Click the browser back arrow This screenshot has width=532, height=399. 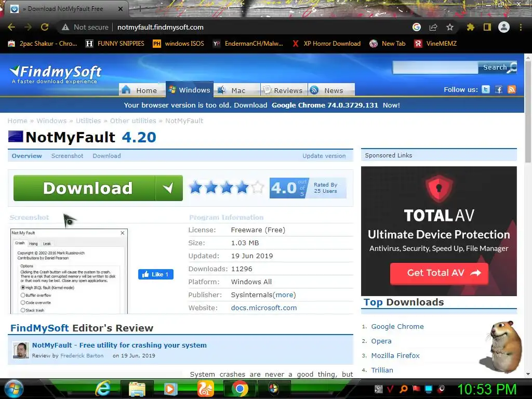[11, 27]
